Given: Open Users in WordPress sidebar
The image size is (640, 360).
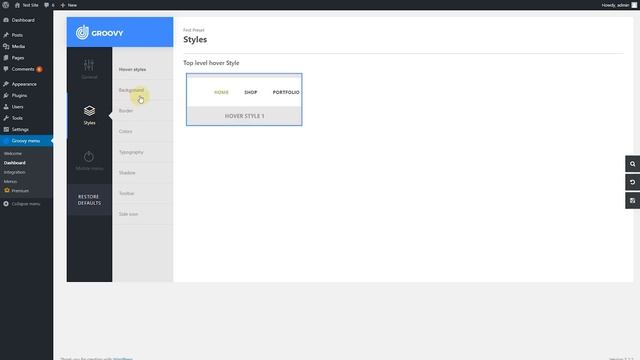Looking at the screenshot, I should click(26, 107).
